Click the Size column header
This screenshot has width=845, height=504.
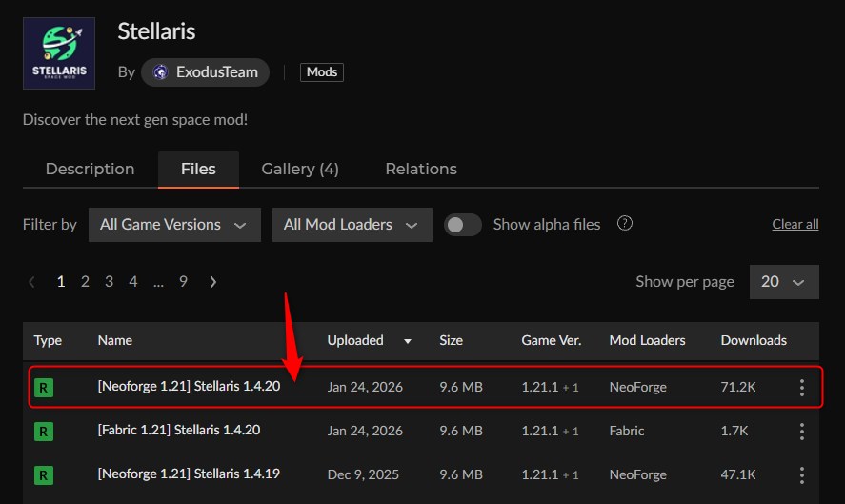(451, 341)
